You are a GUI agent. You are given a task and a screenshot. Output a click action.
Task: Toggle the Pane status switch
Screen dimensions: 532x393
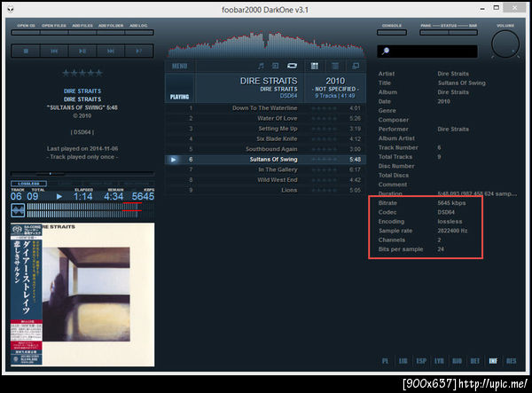pos(434,33)
